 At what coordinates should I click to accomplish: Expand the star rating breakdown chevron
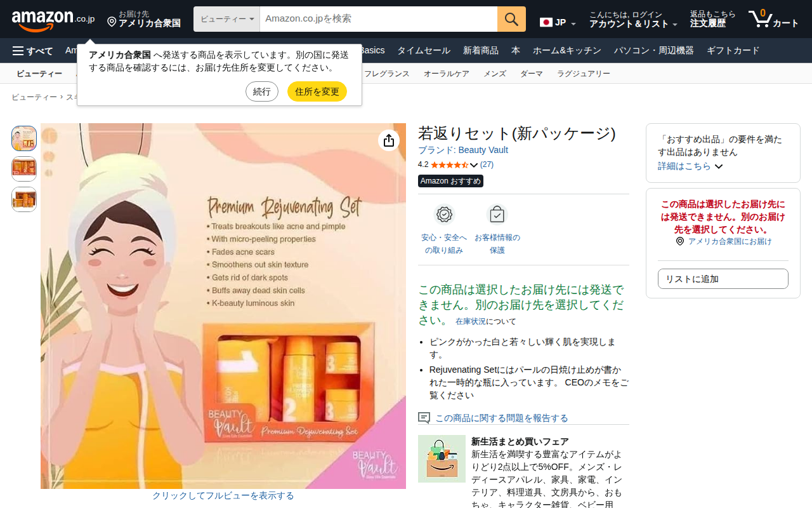pyautogui.click(x=474, y=165)
